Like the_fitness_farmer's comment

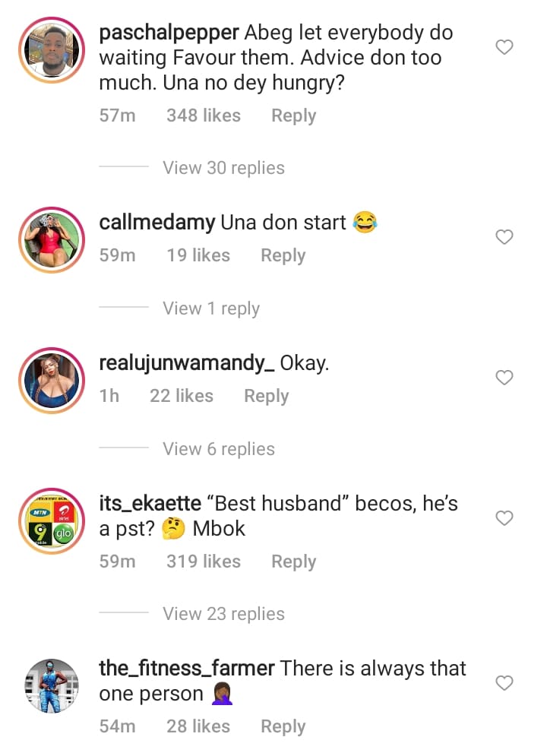[x=504, y=684]
